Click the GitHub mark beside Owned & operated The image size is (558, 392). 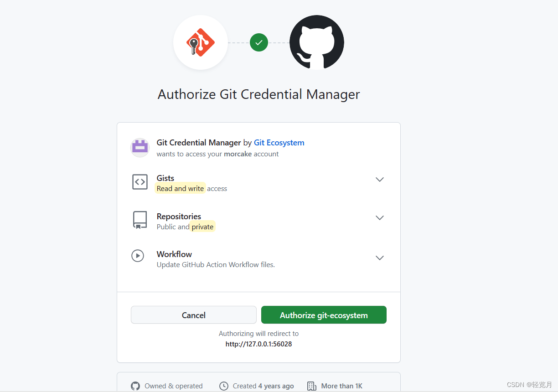135,386
